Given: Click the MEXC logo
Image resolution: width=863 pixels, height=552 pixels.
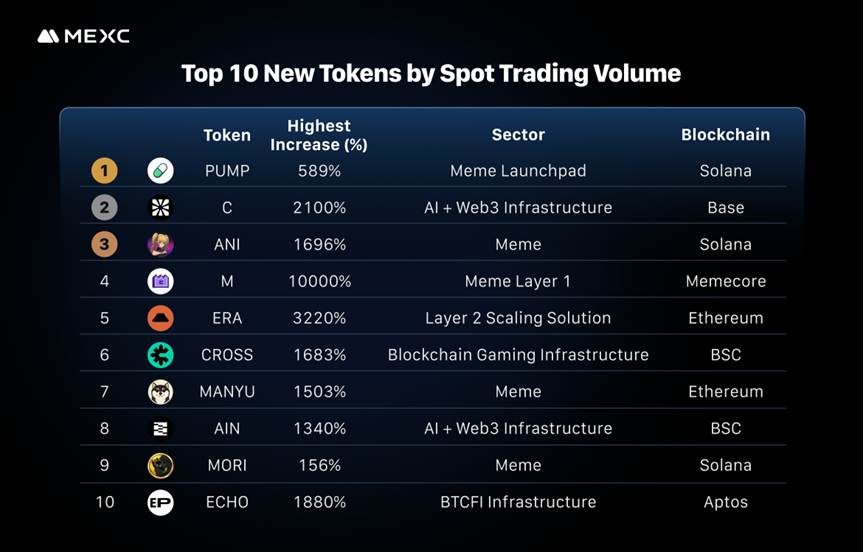Looking at the screenshot, I should click(x=84, y=36).
